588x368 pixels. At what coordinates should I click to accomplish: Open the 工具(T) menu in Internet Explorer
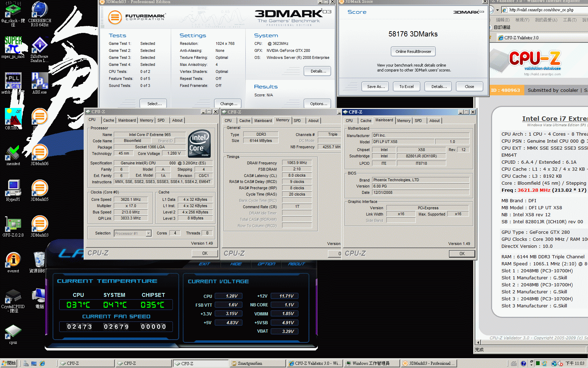tap(570, 20)
